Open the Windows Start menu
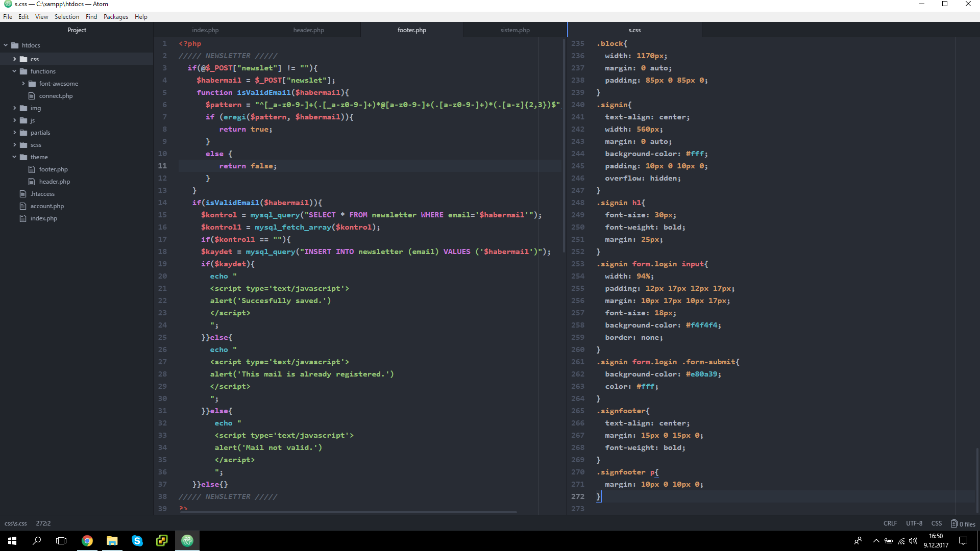This screenshot has height=551, width=980. pos(12,541)
